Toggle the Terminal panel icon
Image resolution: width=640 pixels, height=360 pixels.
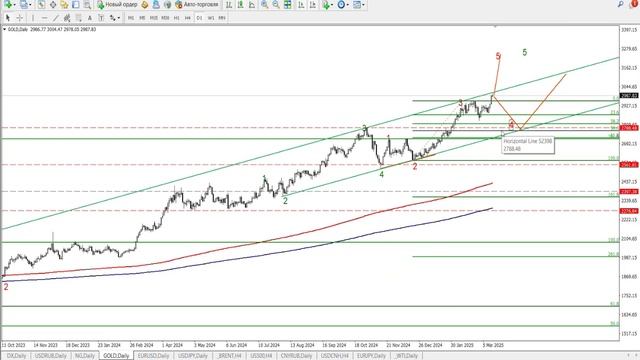[x=76, y=4]
